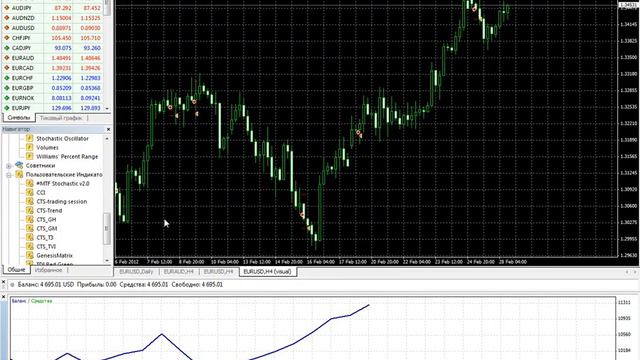Click the EURJPY green diamond icon
640x360 pixels.
point(7,108)
